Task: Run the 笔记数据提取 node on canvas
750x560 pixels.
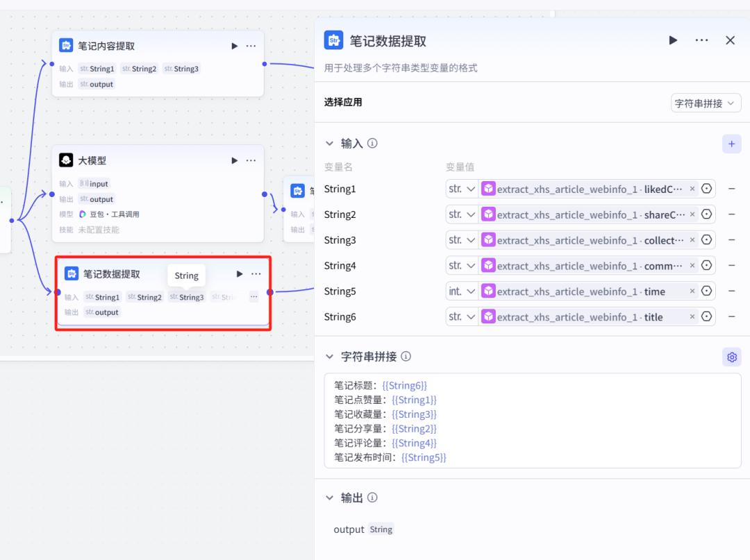Action: [240, 274]
